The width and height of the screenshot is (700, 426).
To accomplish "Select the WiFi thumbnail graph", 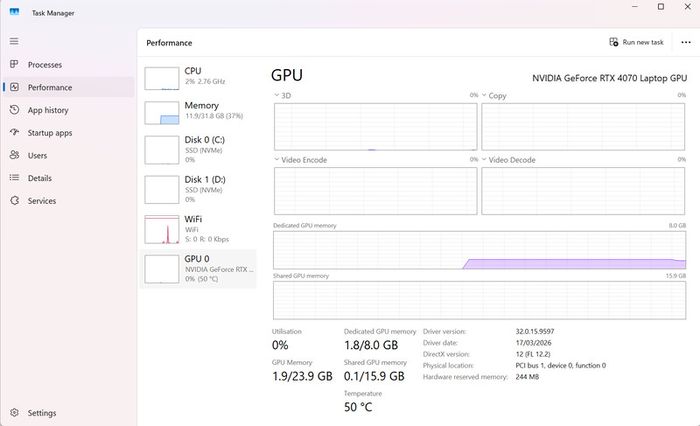I will pos(162,230).
